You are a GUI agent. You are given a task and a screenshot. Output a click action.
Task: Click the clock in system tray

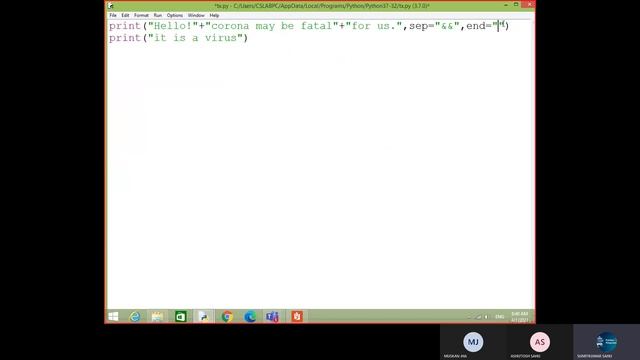coord(520,317)
